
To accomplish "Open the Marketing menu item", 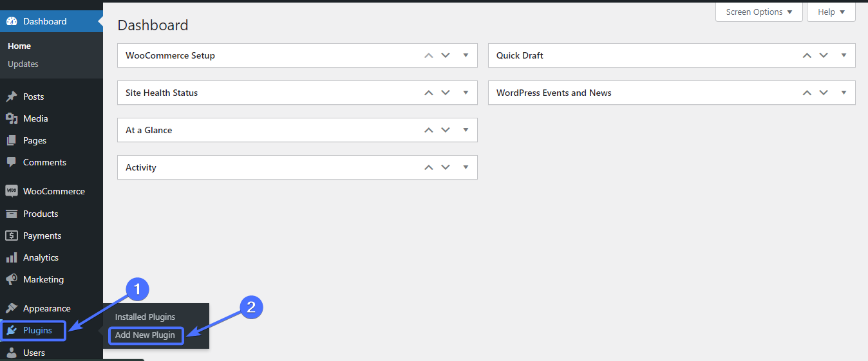I will pos(52,279).
